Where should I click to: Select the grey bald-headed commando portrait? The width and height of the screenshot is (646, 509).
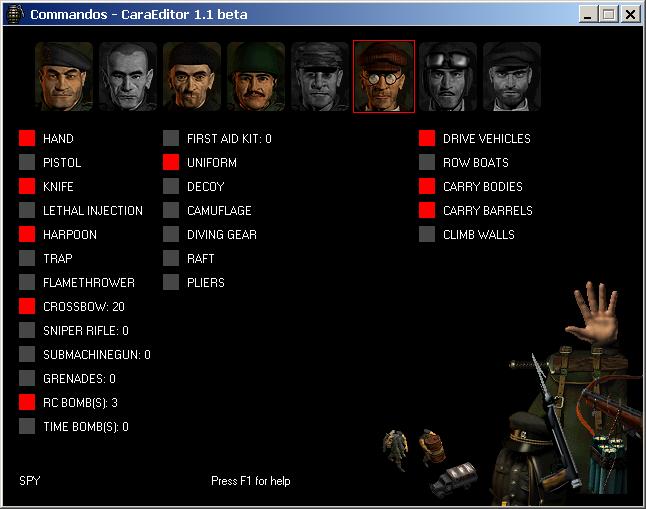coord(128,77)
